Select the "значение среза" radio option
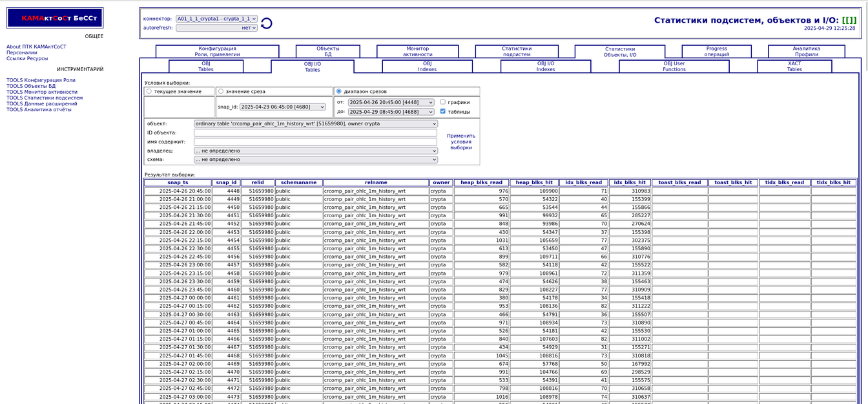This screenshot has width=868, height=404. pyautogui.click(x=221, y=92)
